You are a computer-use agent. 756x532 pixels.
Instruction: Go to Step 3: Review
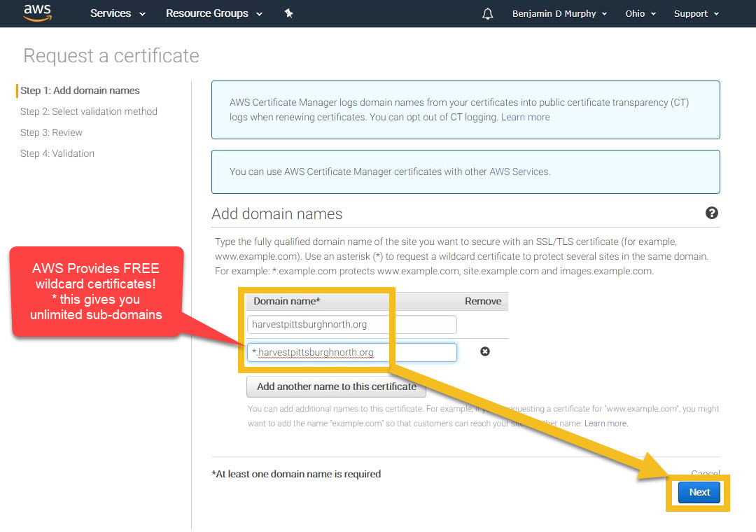point(51,132)
